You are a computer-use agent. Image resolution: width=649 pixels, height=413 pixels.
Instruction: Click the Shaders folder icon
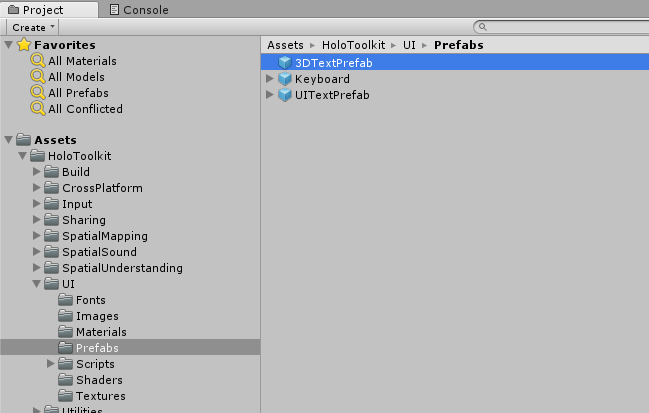[66, 380]
